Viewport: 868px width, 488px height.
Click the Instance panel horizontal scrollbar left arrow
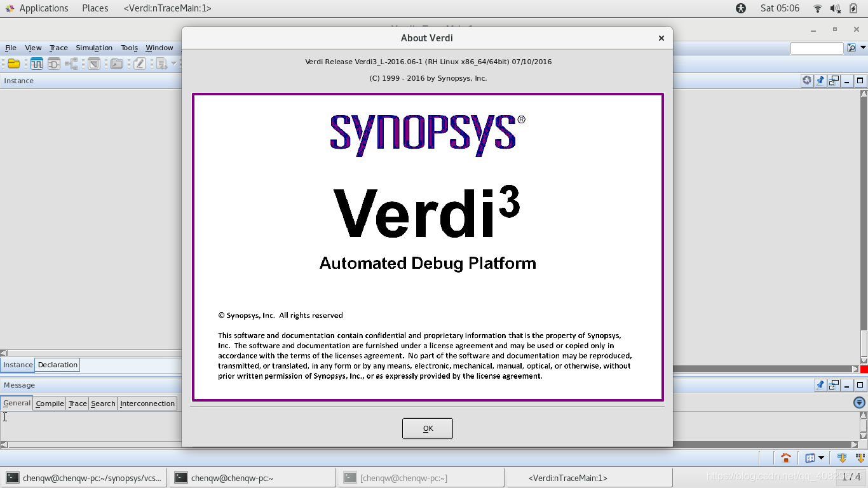click(x=4, y=353)
